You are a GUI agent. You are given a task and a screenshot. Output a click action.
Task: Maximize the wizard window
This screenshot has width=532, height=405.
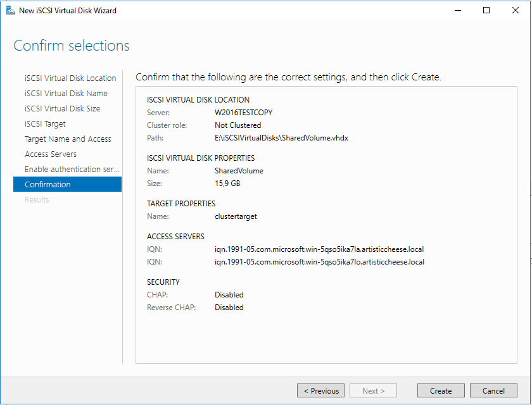(x=486, y=10)
